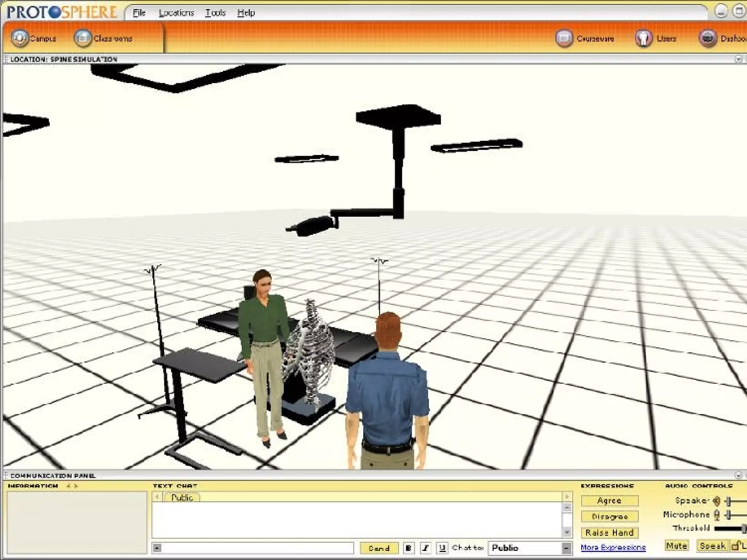The width and height of the screenshot is (747, 560).
Task: Open the Dashboard icon
Action: [708, 38]
